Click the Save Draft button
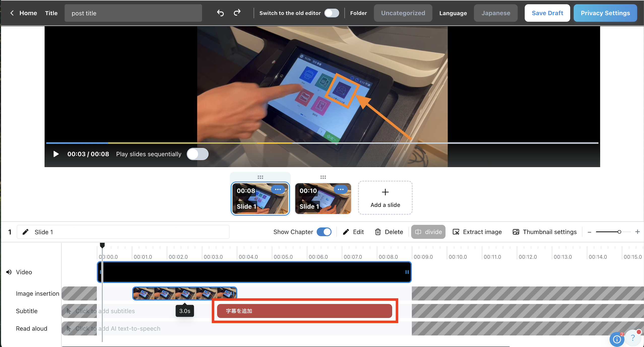The image size is (644, 347). coord(547,13)
